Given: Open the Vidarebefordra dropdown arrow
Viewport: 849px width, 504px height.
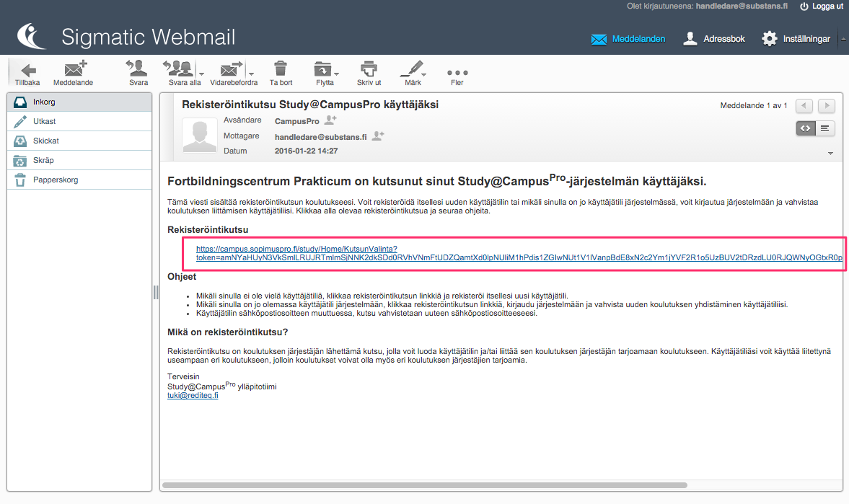Looking at the screenshot, I should pos(251,74).
